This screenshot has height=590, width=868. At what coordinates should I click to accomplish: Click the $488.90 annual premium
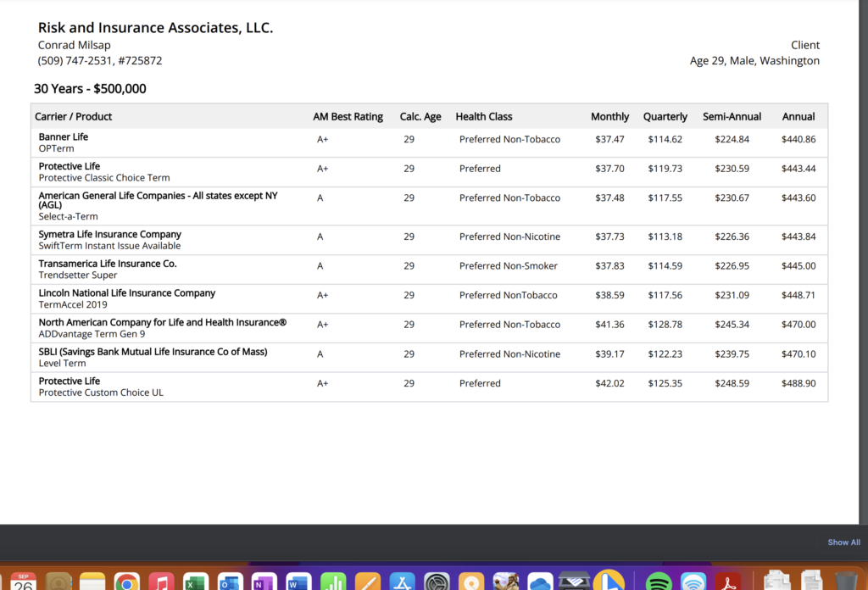798,383
